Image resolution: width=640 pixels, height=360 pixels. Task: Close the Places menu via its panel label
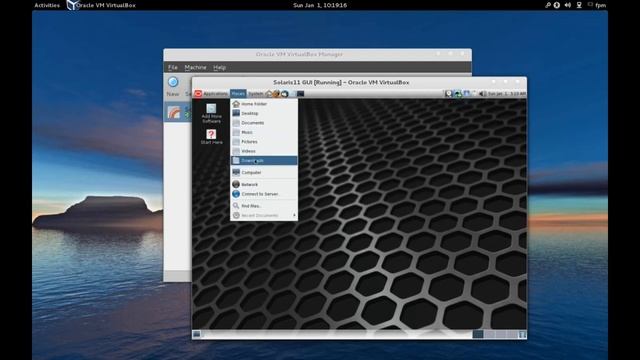(238, 94)
